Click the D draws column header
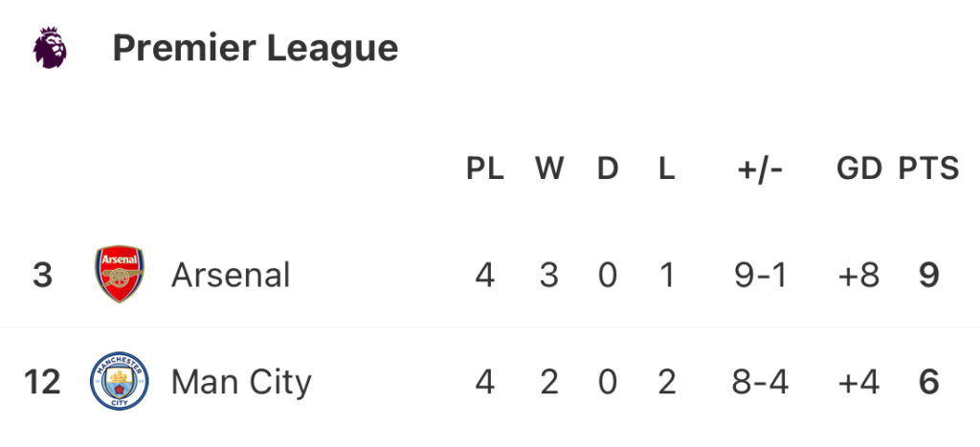This screenshot has width=980, height=447. click(x=608, y=168)
